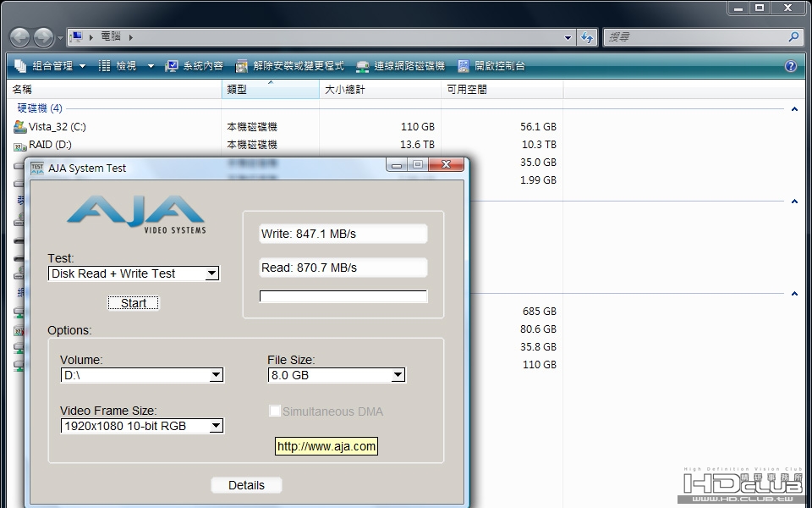The width and height of the screenshot is (812, 508).
Task: Sort by the 大小總計 column header
Action: click(380, 90)
